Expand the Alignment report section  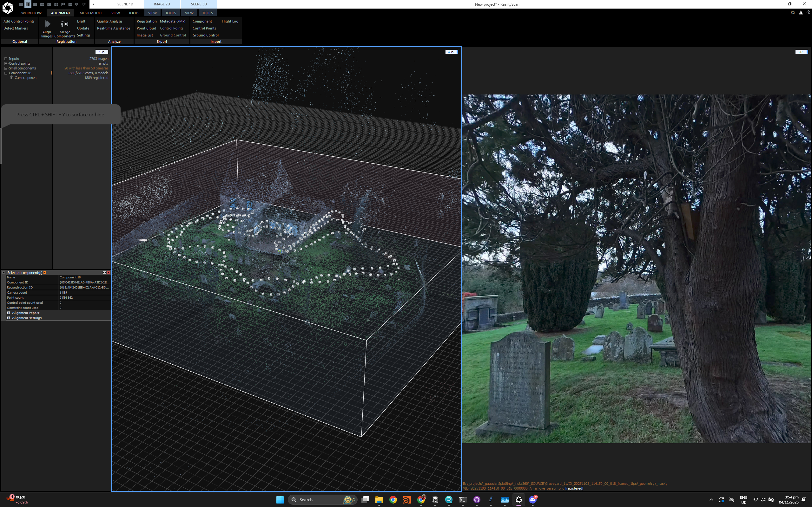[x=8, y=313]
